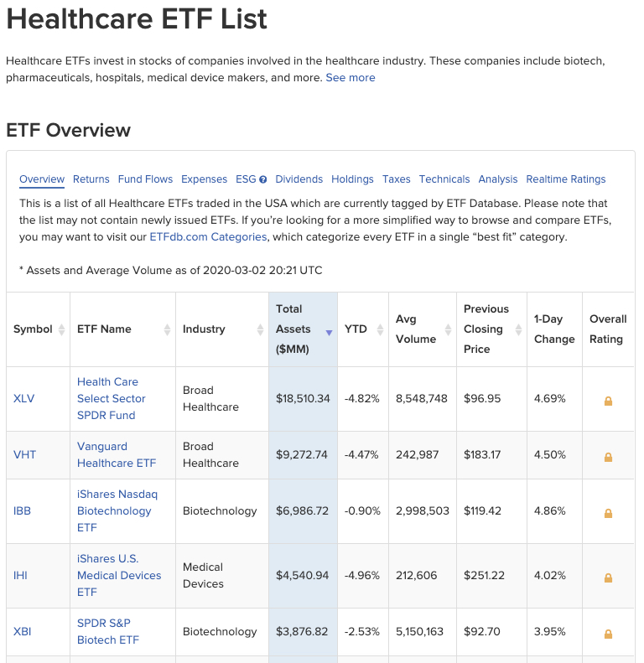Click YTD value -4.82%
The height and width of the screenshot is (663, 644).
click(x=361, y=398)
